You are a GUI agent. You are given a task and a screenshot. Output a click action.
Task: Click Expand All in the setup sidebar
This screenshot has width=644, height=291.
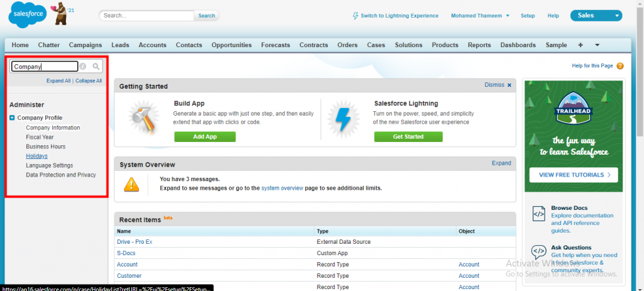(58, 81)
